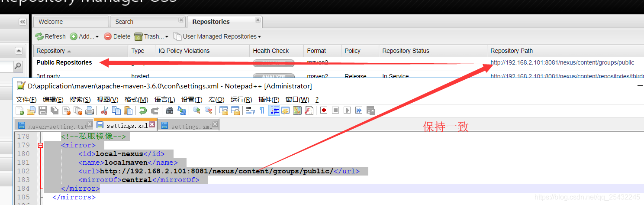Close the maven-setting.txt tab
Image resolution: width=644 pixels, height=205 pixels.
click(90, 124)
